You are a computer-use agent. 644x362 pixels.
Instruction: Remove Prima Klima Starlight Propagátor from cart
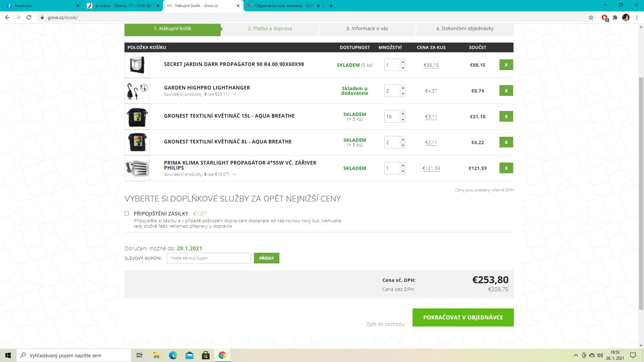[506, 168]
